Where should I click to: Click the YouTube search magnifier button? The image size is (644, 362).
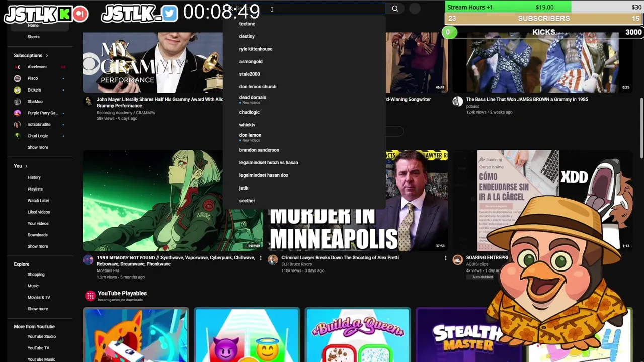[395, 9]
